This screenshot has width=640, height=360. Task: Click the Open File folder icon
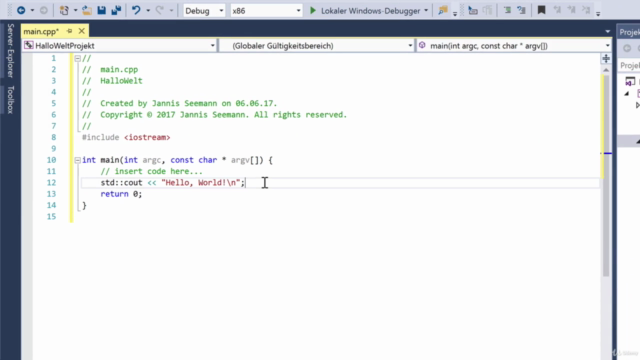click(x=87, y=11)
